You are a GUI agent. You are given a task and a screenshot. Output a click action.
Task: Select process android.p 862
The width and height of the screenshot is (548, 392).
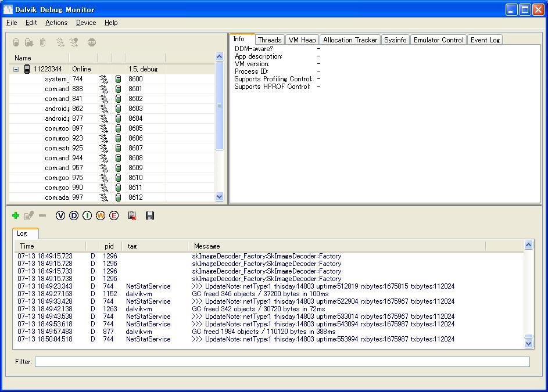(x=112, y=109)
